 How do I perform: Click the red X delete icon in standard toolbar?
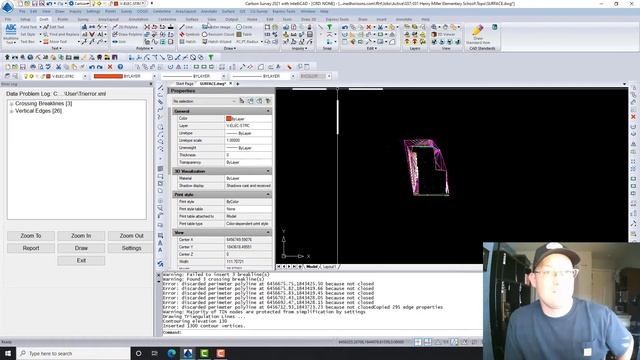[x=110, y=67]
